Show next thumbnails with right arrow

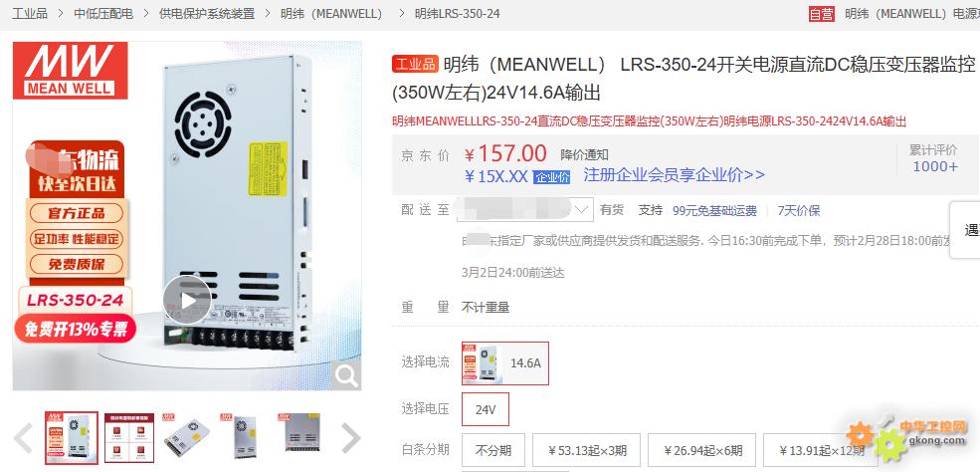click(x=351, y=437)
